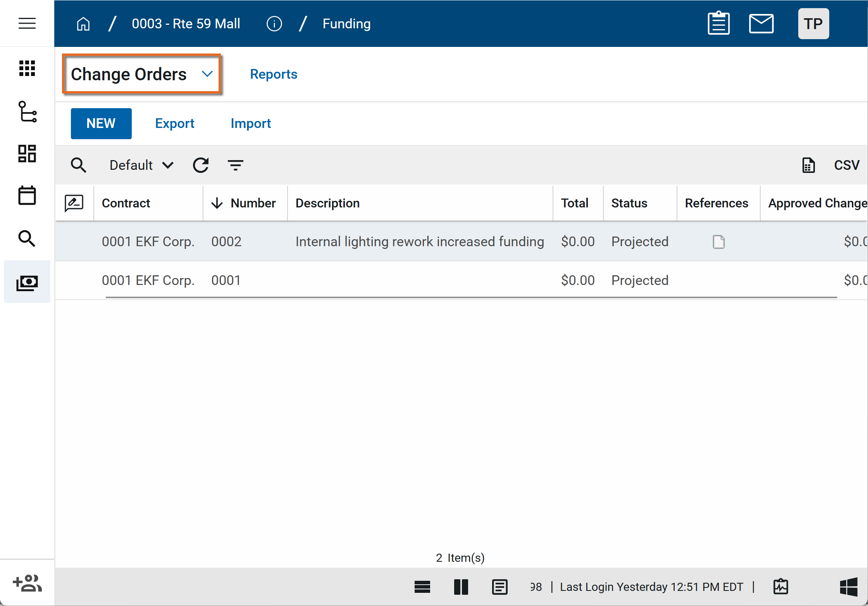Click the add users icon at bottom left
Image resolution: width=868 pixels, height=606 pixels.
pyautogui.click(x=27, y=583)
